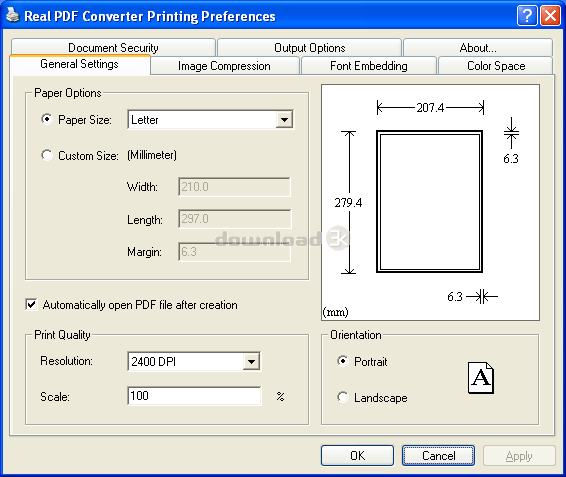Switch to the Document Security tab
The height and width of the screenshot is (477, 566).
(113, 48)
